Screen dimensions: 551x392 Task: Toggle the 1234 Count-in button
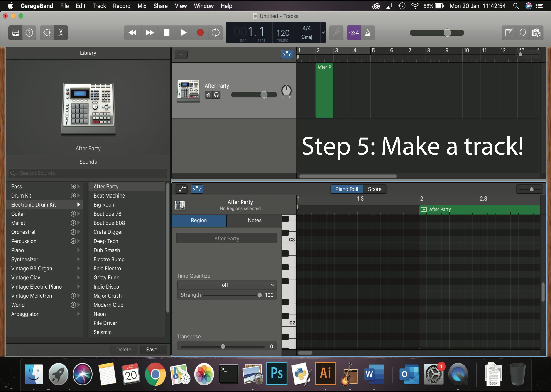tap(354, 33)
